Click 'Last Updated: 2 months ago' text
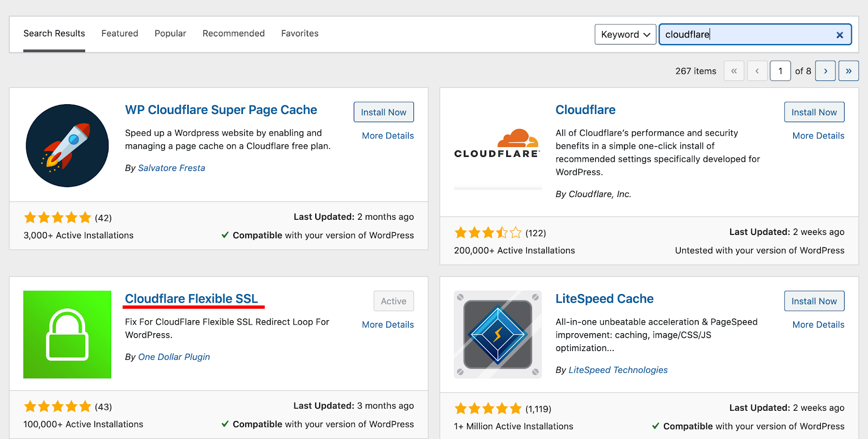Screen dimensions: 868x439 click(x=354, y=217)
